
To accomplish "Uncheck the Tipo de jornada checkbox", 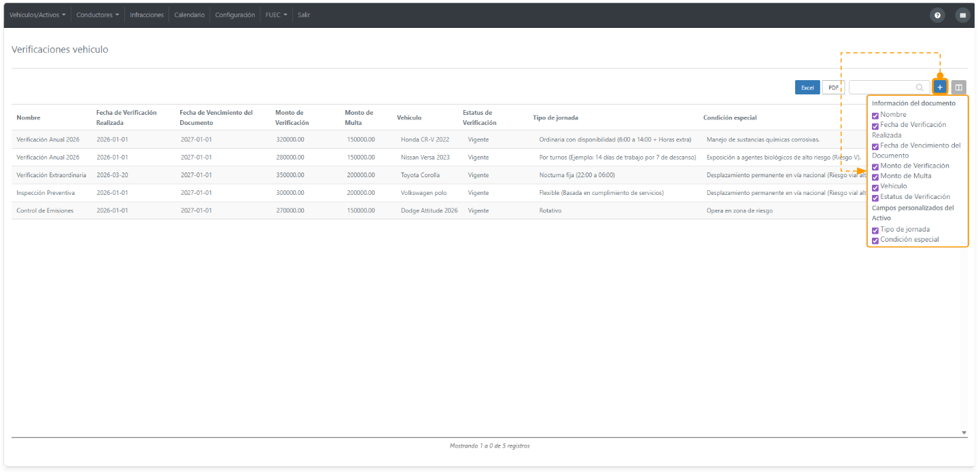I will click(x=875, y=230).
